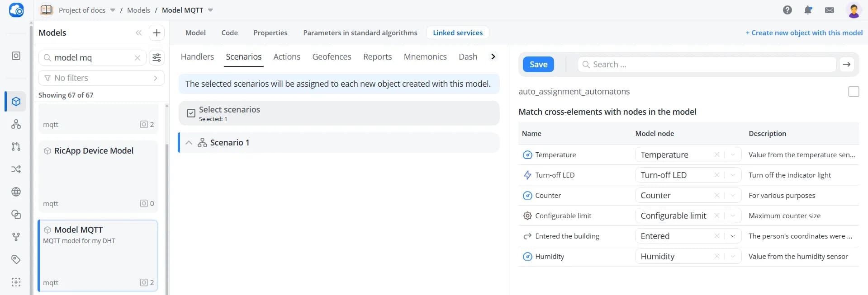This screenshot has height=295, width=868.
Task: Clear the Configurable limit model node selection
Action: pos(717,216)
